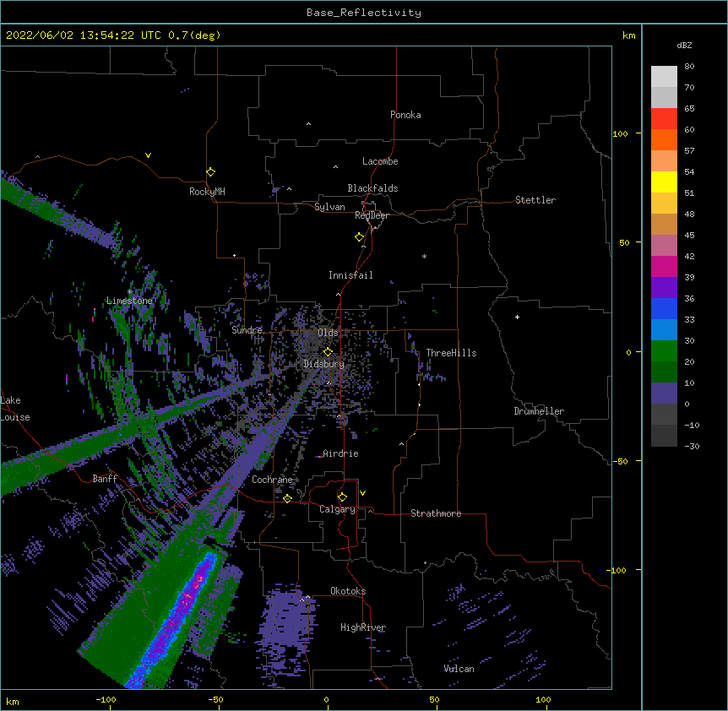This screenshot has height=711, width=728.
Task: Click the -100 tick on bottom axis
Action: [106, 699]
